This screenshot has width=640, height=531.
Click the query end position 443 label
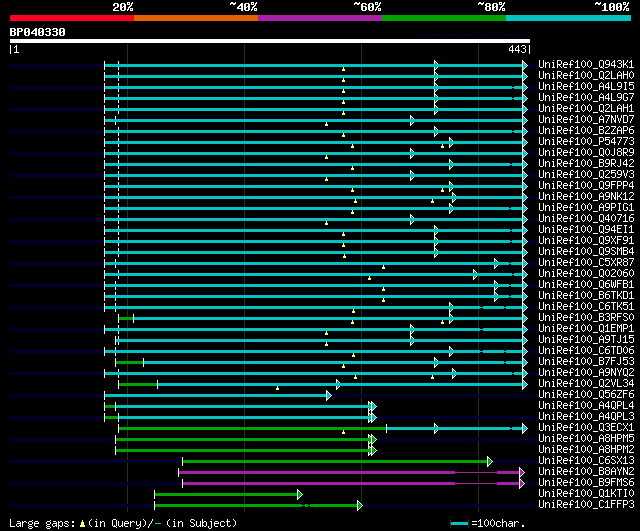click(x=518, y=49)
